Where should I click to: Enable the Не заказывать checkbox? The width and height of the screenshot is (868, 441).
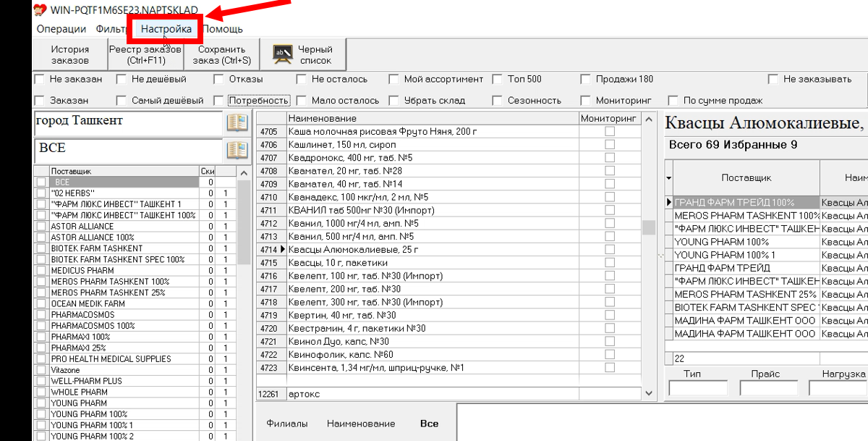pyautogui.click(x=773, y=79)
